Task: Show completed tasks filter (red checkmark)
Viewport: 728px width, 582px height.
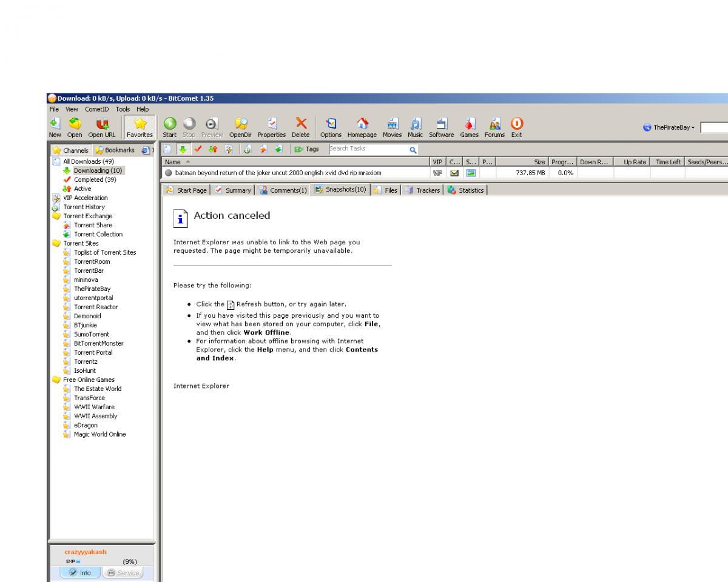Action: pos(198,149)
